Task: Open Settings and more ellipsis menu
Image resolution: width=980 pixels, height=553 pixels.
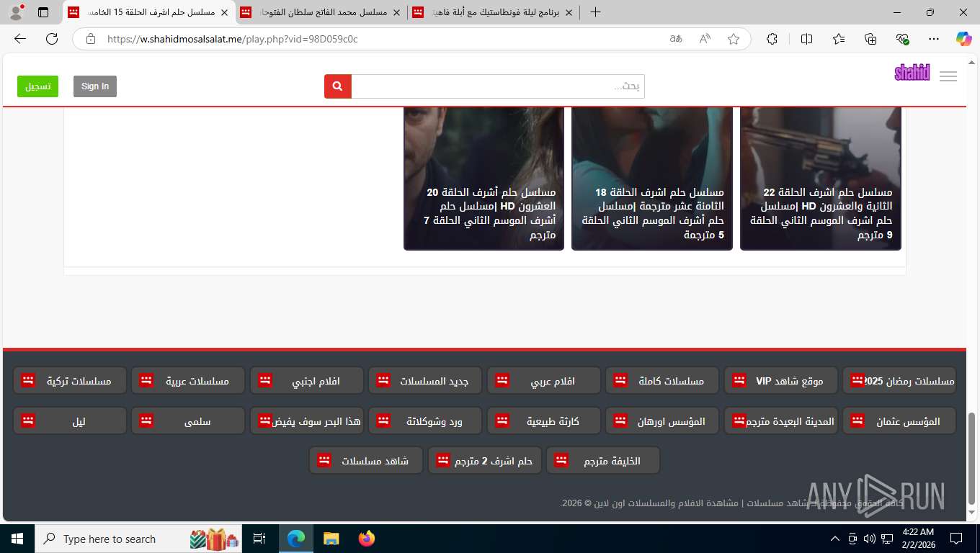Action: coord(934,39)
